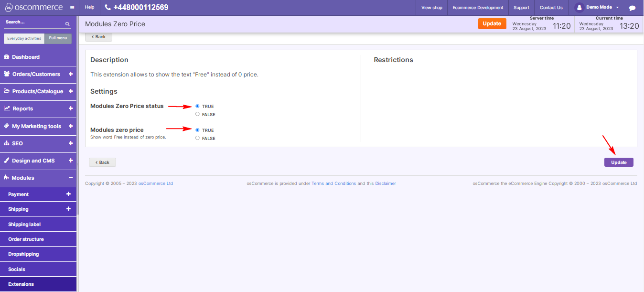
Task: Set Modules zero price to TRUE
Action: click(x=197, y=130)
